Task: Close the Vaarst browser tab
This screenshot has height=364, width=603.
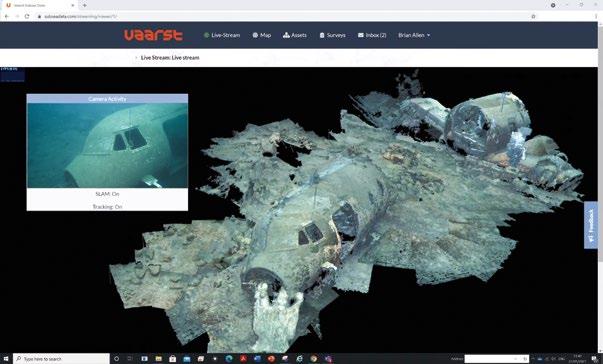Action: tap(72, 5)
